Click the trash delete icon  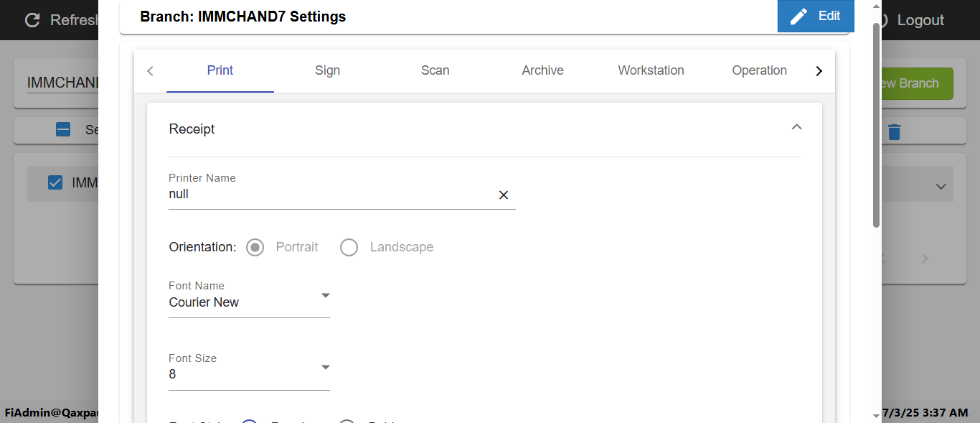[894, 132]
